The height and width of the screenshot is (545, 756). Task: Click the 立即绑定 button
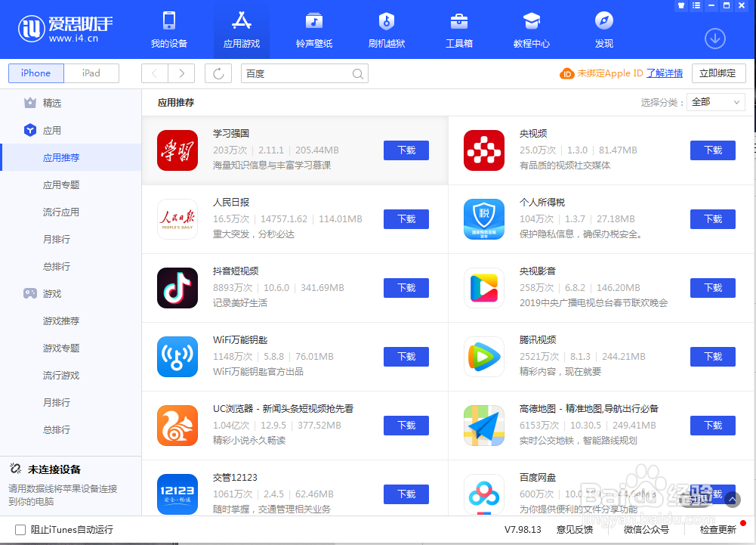(x=718, y=73)
